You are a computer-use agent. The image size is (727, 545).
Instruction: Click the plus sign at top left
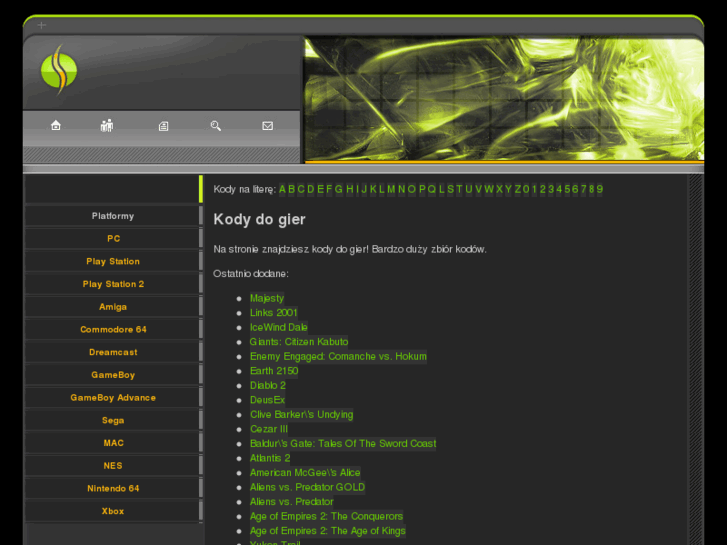click(42, 25)
